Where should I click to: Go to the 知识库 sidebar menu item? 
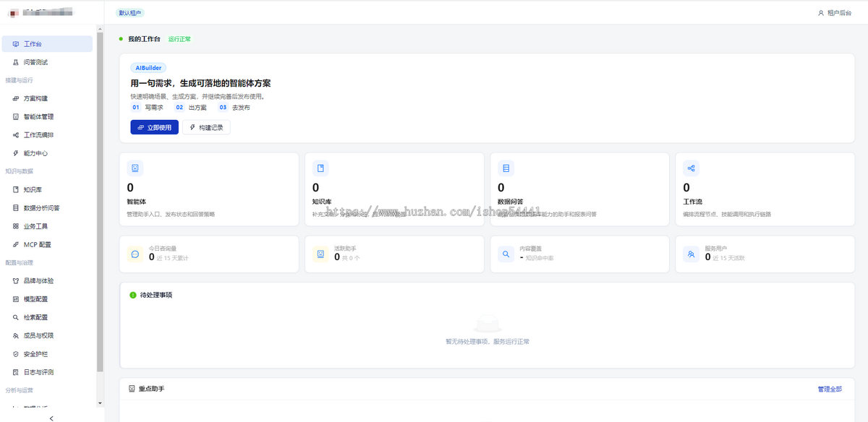tap(47, 189)
